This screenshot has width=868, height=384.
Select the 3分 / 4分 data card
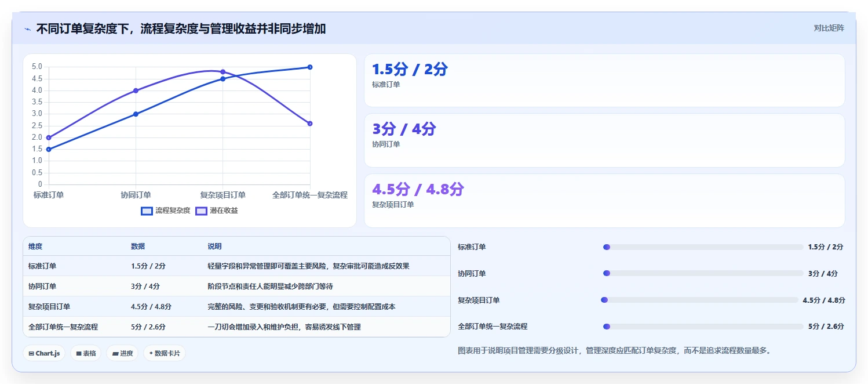point(604,140)
